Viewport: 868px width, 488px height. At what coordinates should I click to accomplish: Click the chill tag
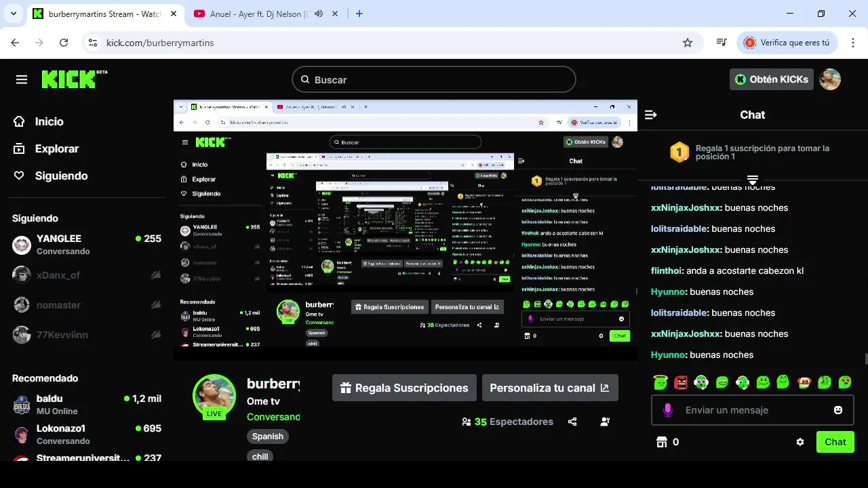pyautogui.click(x=260, y=456)
